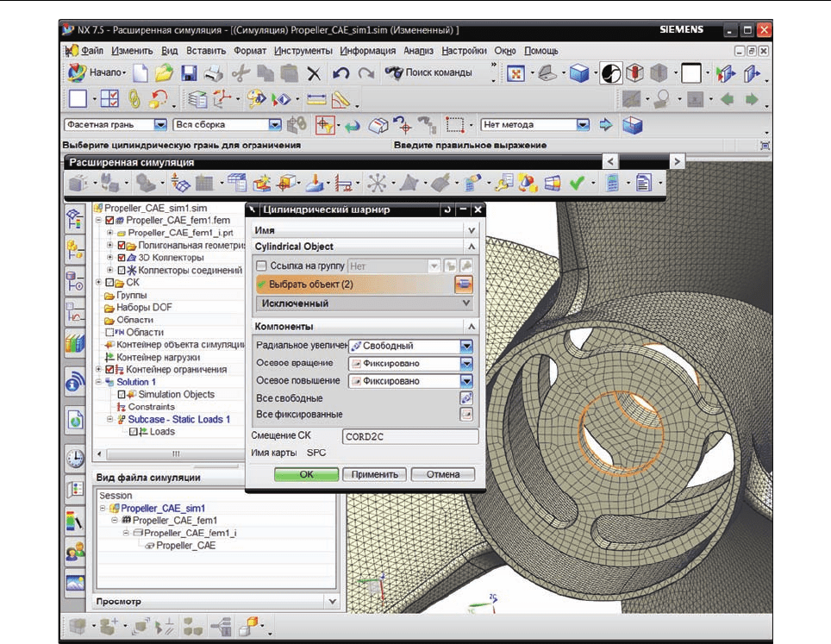Image resolution: width=831 pixels, height=644 pixels.
Task: Click the Смещение СК field showing CORD2C
Action: [410, 437]
